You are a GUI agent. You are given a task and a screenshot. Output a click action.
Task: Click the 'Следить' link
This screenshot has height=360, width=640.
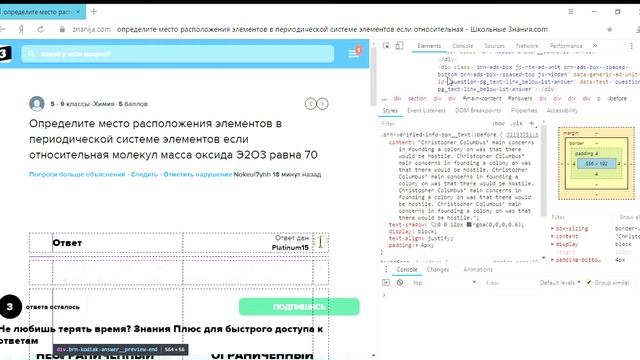click(144, 174)
